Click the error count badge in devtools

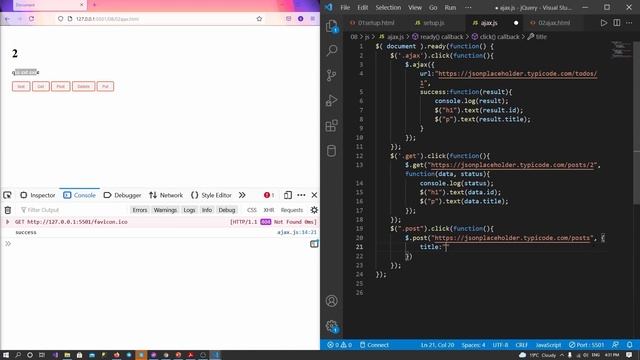269,195
